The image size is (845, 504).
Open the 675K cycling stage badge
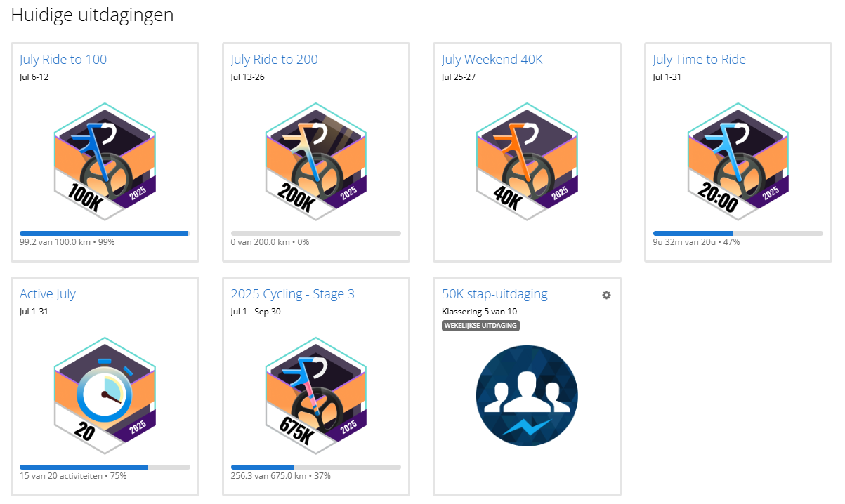coord(316,396)
